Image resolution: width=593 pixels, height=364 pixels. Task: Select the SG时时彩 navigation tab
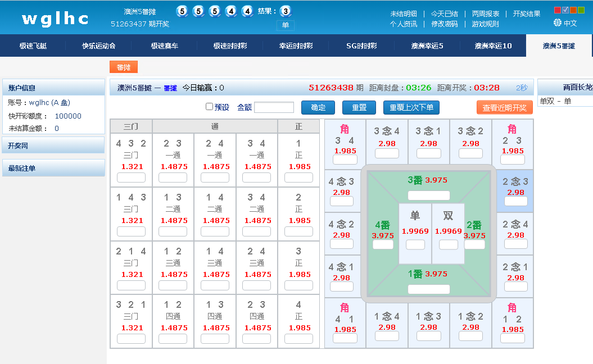click(361, 46)
